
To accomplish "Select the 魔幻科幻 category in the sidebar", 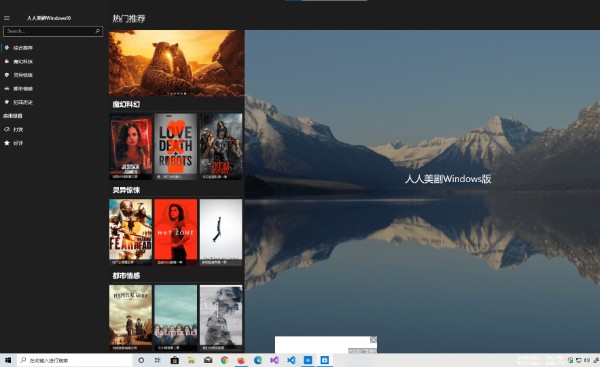I will 23,61.
